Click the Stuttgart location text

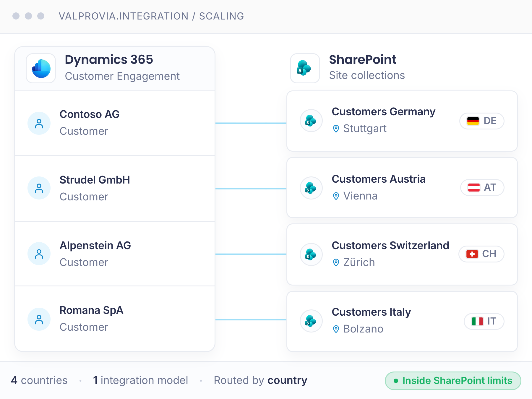(x=365, y=129)
